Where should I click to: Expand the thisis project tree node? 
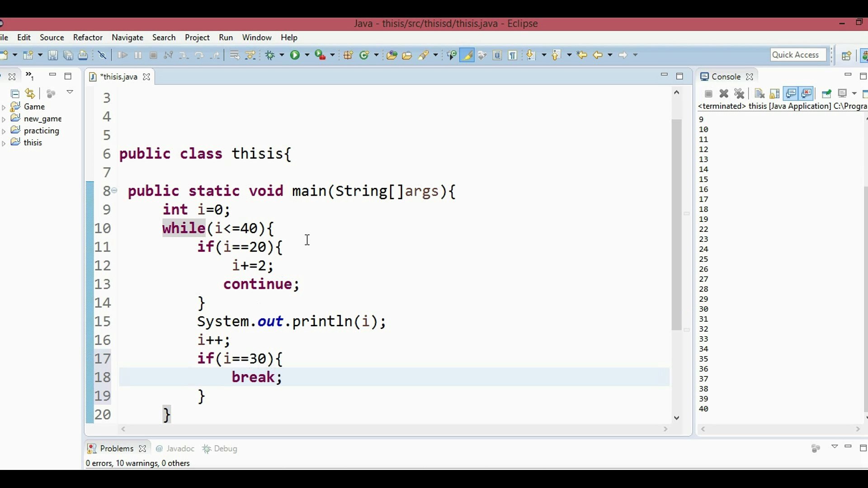pos(4,143)
